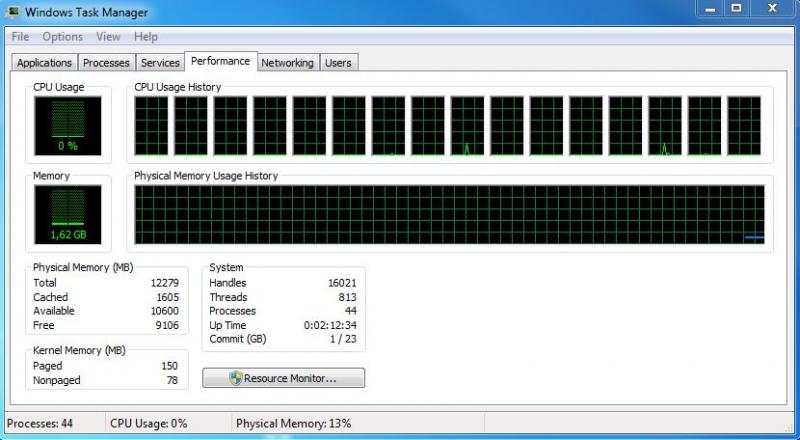Minimize the Task Manager window
Screen dimensions: 800x440
click(710, 9)
